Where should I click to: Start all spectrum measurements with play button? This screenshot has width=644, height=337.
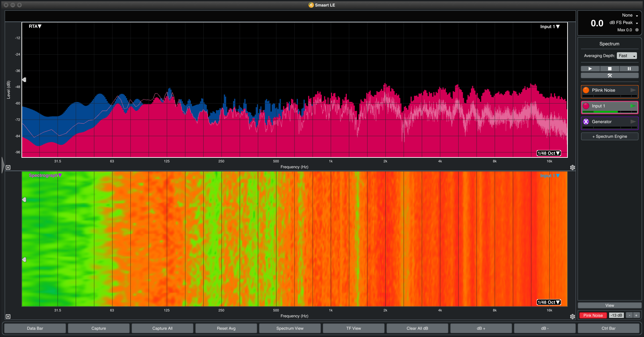pyautogui.click(x=590, y=69)
